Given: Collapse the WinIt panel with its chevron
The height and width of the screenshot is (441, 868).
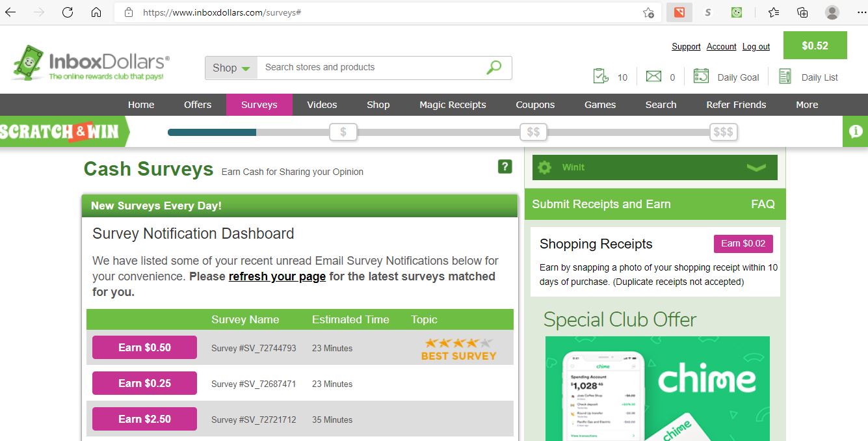Looking at the screenshot, I should coord(756,167).
